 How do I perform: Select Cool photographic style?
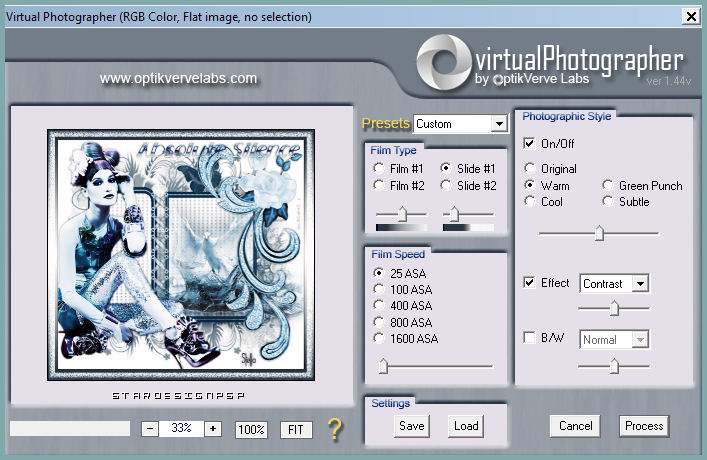point(530,201)
